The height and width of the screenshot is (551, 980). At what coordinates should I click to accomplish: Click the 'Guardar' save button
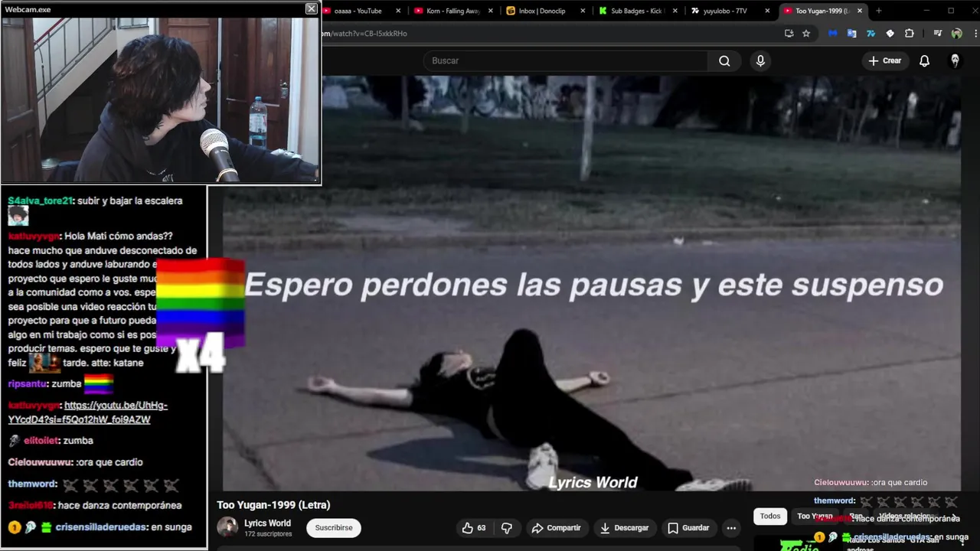[x=688, y=527]
